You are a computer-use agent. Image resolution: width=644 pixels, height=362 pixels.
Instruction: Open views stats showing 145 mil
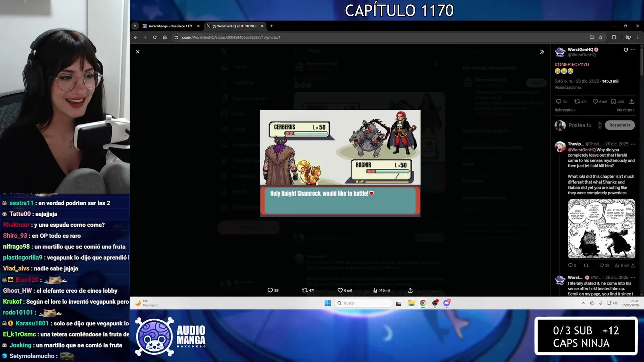(x=381, y=290)
